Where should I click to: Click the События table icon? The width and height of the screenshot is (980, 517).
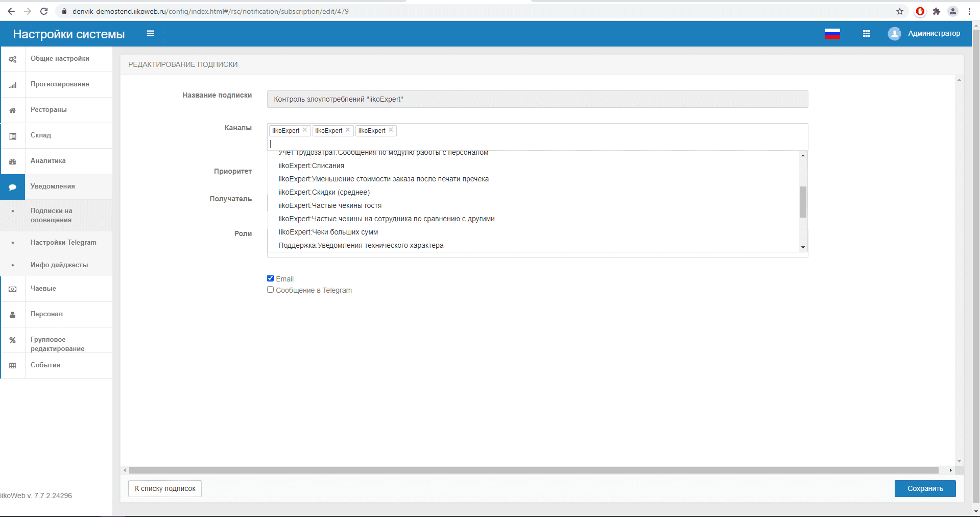[x=12, y=366]
